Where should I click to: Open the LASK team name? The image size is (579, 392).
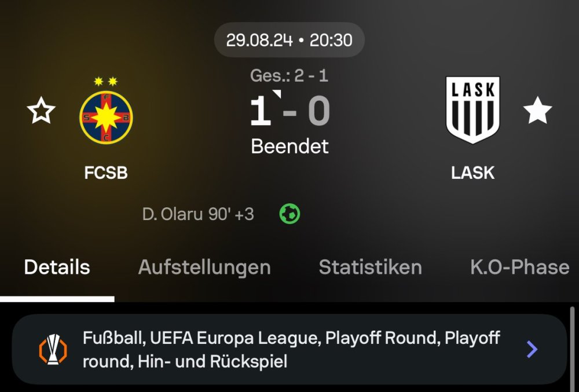pyautogui.click(x=472, y=173)
